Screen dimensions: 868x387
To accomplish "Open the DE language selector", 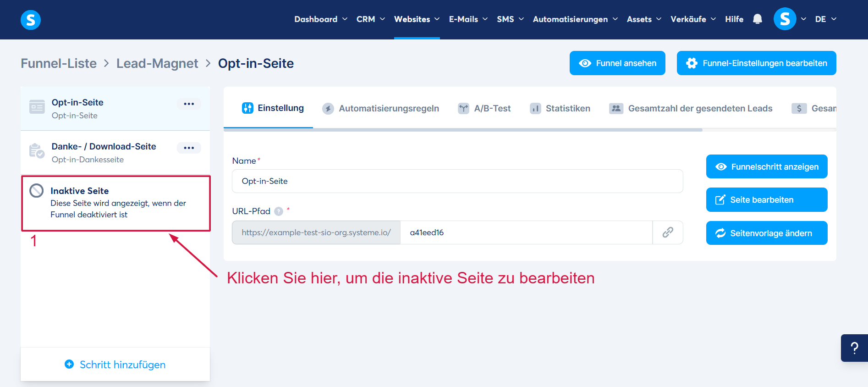I will (826, 19).
